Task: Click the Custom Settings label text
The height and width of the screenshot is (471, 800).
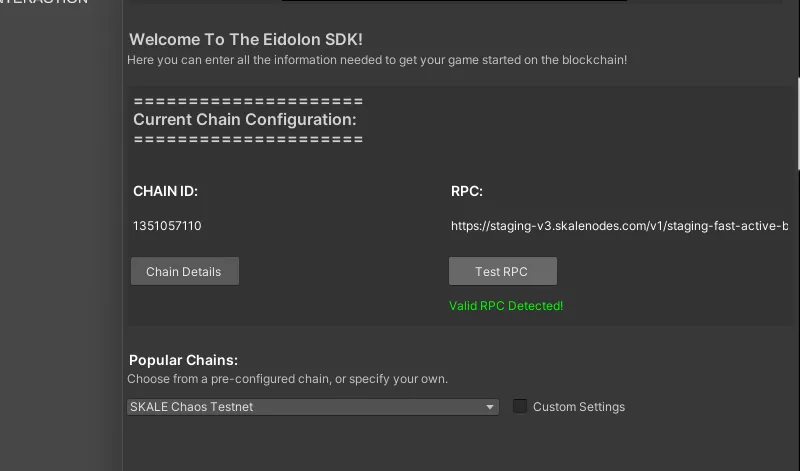Action: (x=578, y=407)
